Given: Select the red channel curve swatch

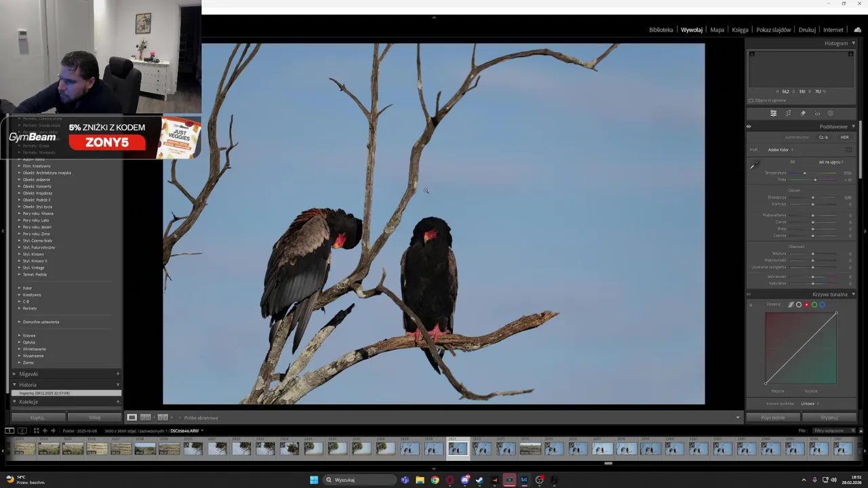Looking at the screenshot, I should 806,305.
